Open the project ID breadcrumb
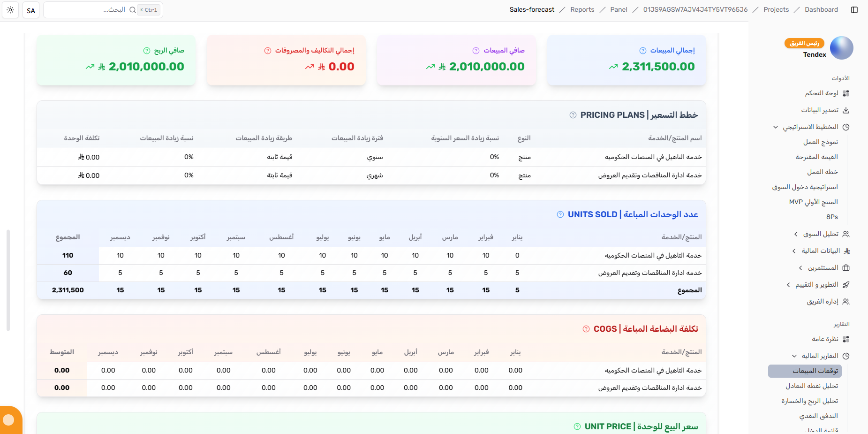 pyautogui.click(x=695, y=9)
